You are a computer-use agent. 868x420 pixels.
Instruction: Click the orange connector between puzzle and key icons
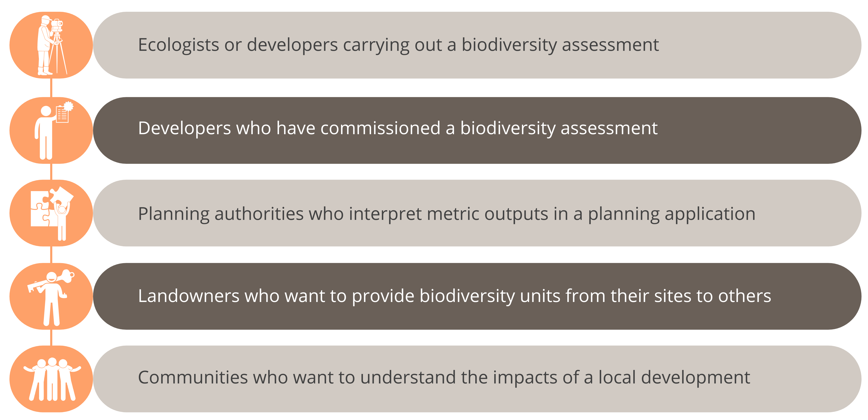coord(51,255)
